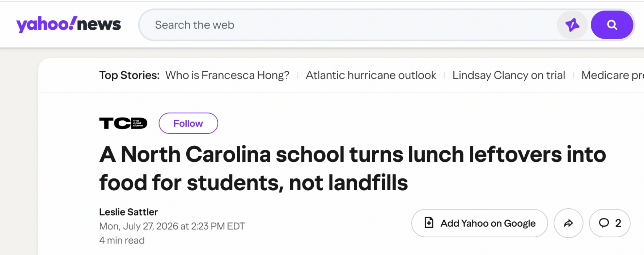Follow the TCD publisher
644x255 pixels.
point(188,123)
